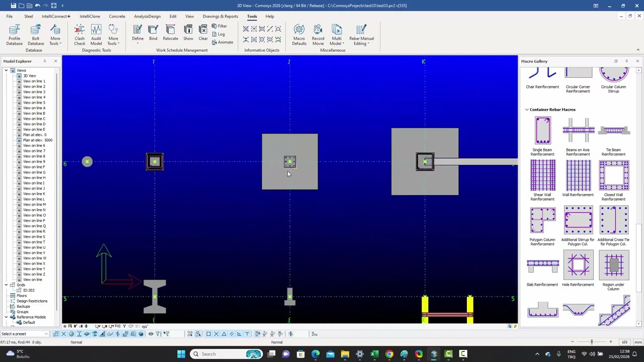Select the Closed Wall Reinforcement macro
The width and height of the screenshot is (644, 362).
613,180
